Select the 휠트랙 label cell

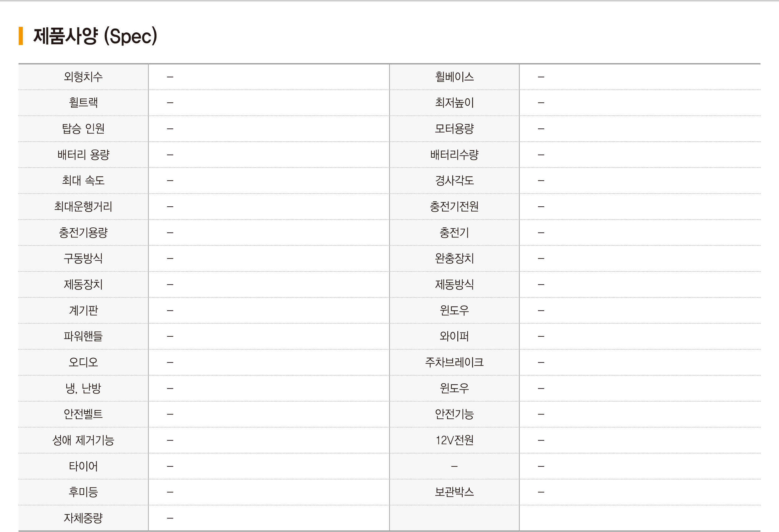click(83, 103)
